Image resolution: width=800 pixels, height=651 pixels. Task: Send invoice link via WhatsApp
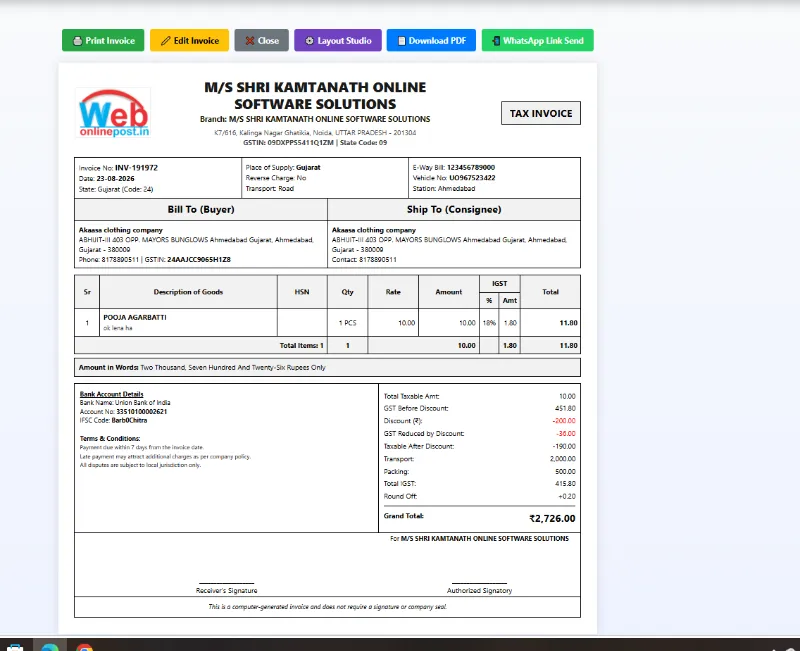tap(538, 40)
